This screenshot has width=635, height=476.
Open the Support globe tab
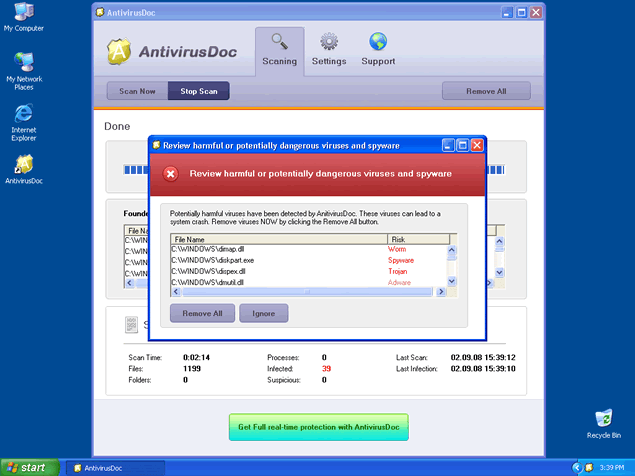[x=378, y=50]
